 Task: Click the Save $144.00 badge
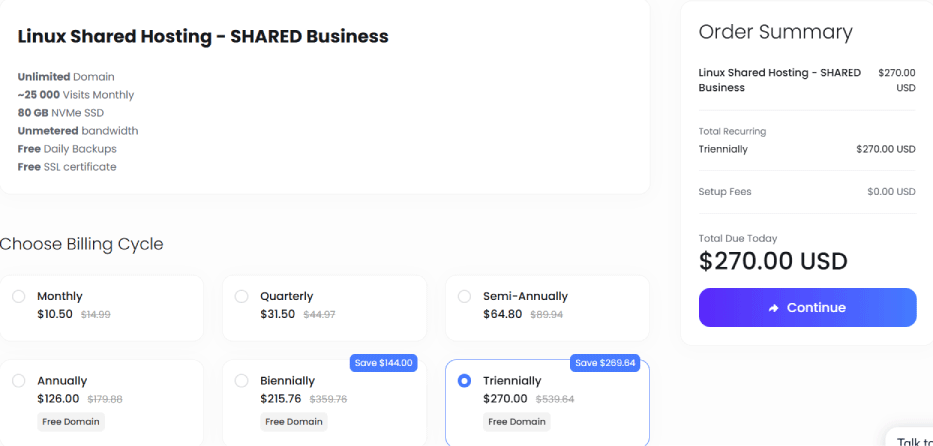click(383, 362)
